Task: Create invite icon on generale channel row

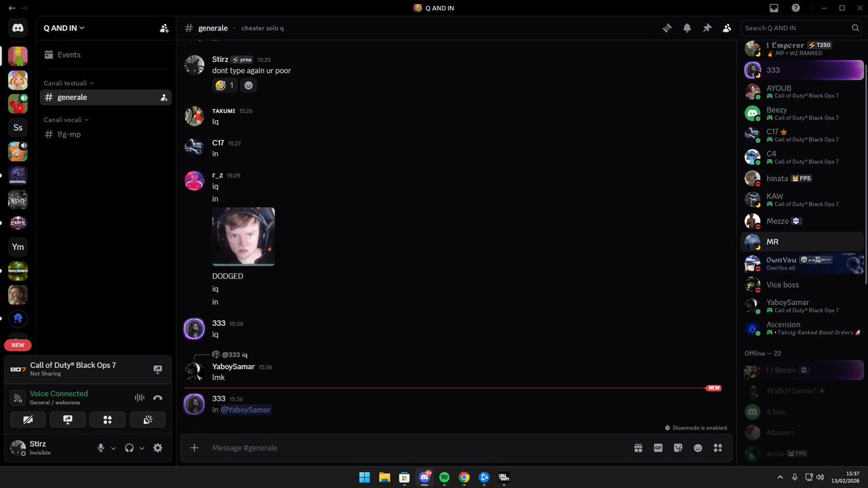Action: click(164, 98)
